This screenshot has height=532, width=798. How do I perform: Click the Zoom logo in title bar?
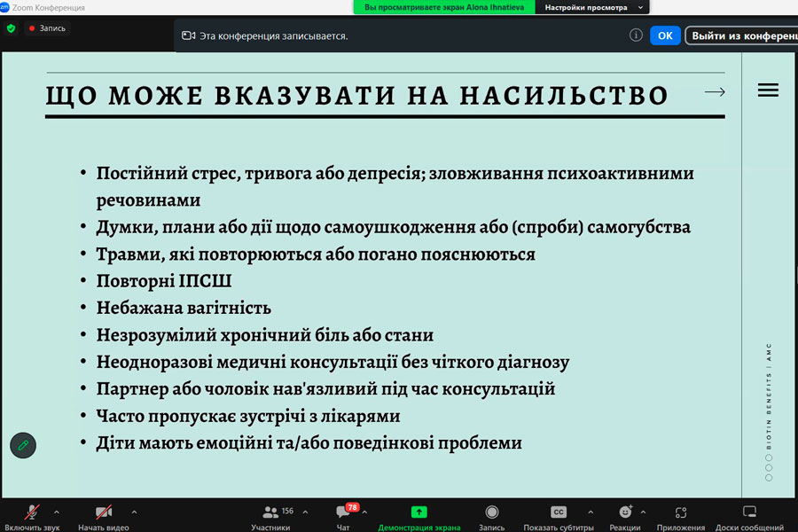tap(4, 7)
